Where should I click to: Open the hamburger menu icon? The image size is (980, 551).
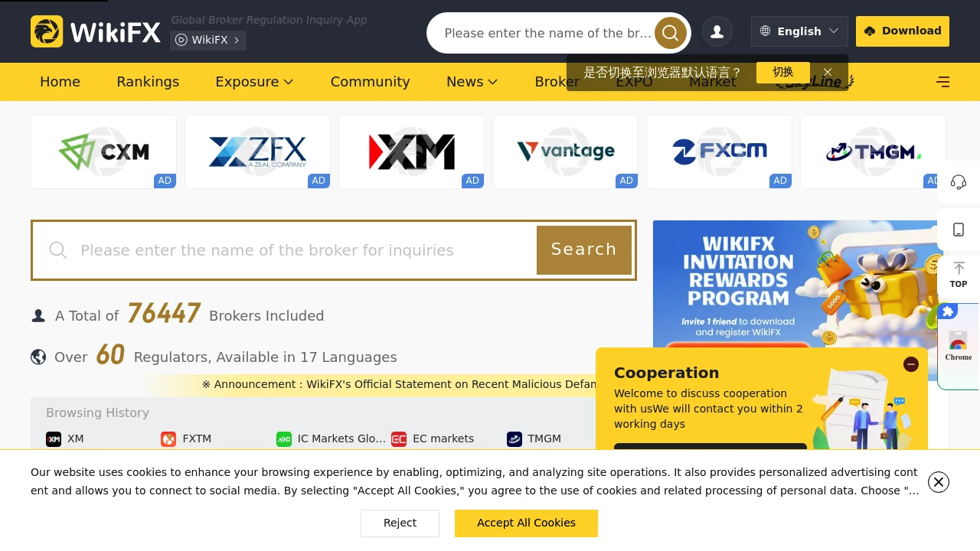coord(943,82)
